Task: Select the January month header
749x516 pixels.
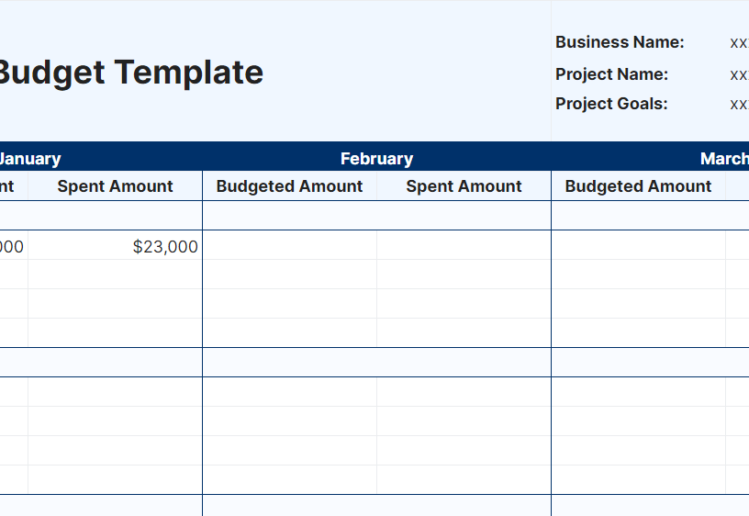Action: point(30,158)
